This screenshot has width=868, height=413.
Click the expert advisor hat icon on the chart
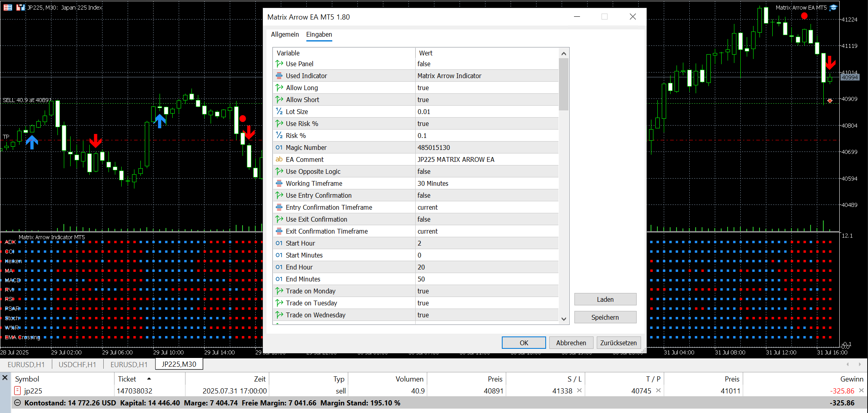(833, 8)
